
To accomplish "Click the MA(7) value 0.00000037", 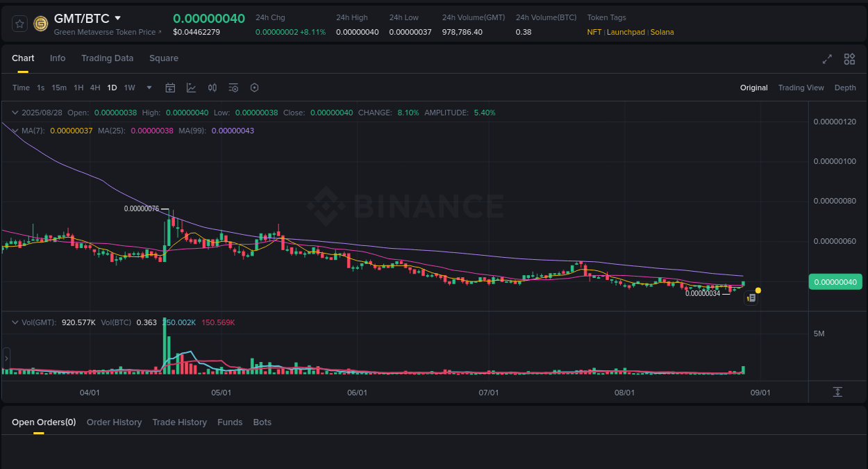I will point(72,131).
